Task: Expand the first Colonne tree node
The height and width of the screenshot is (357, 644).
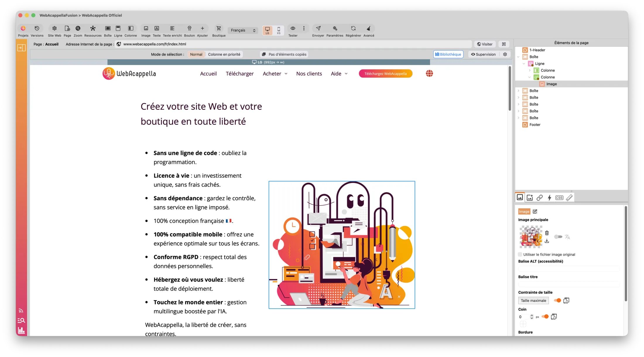Action: (530, 70)
